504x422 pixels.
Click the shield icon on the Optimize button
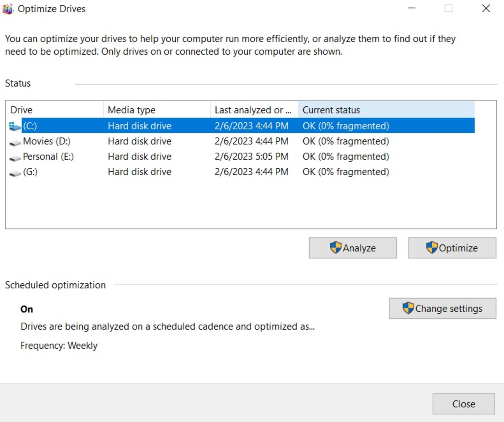tap(431, 248)
